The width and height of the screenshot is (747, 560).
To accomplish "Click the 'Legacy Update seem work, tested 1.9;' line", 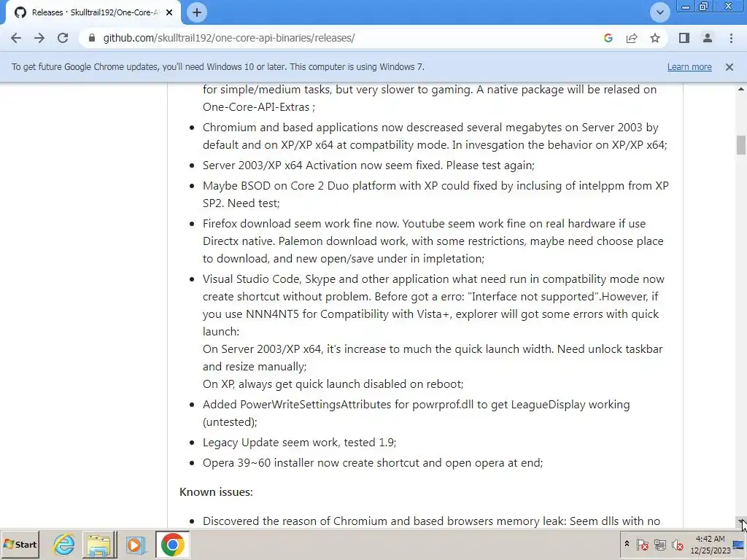I will coord(299,443).
